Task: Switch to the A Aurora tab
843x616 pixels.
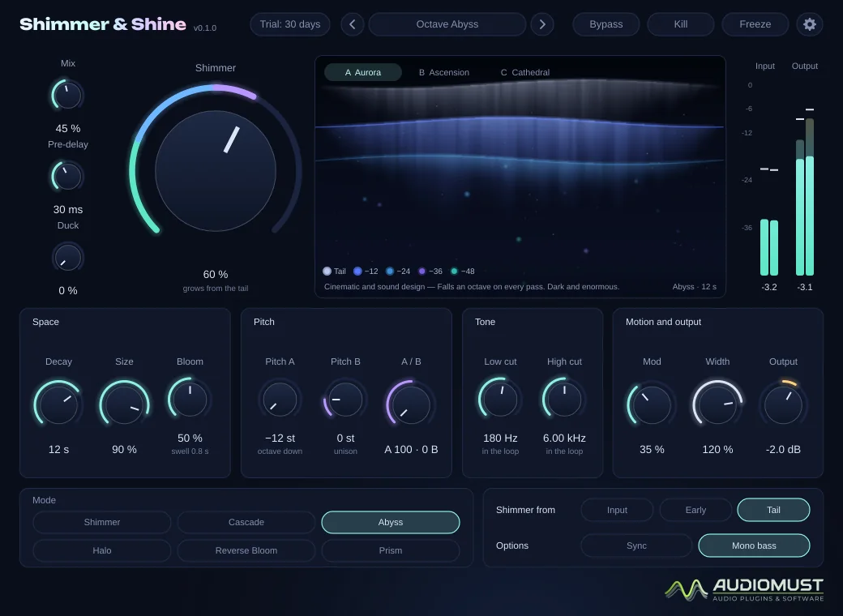Action: coord(363,72)
